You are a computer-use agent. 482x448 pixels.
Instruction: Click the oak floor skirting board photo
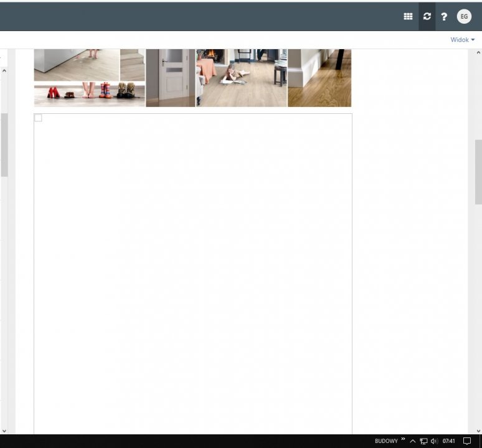click(319, 78)
